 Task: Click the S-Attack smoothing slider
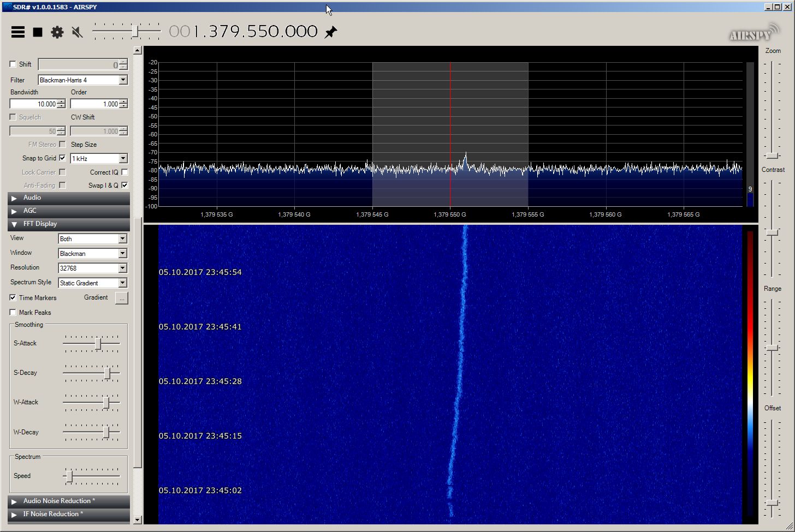pyautogui.click(x=98, y=344)
